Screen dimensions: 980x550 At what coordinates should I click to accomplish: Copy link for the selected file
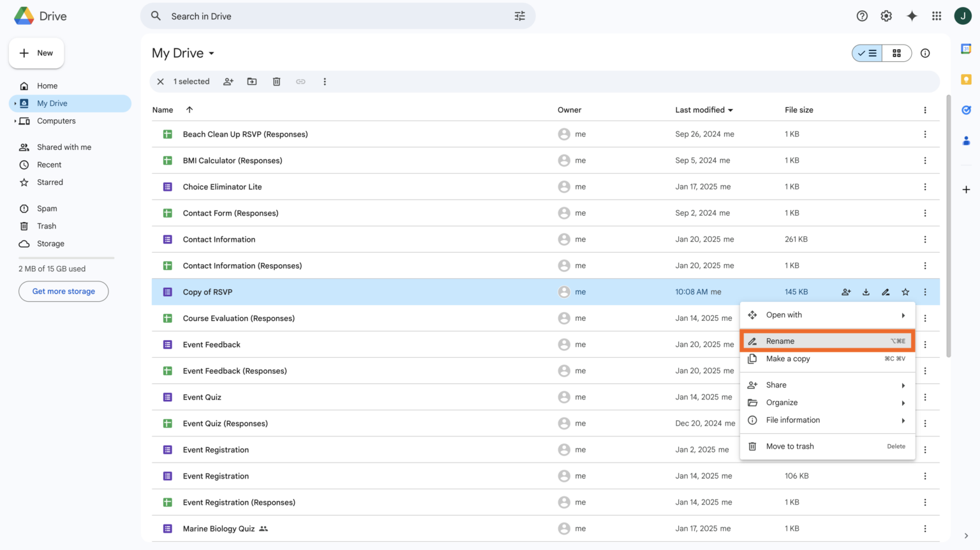coord(301,82)
